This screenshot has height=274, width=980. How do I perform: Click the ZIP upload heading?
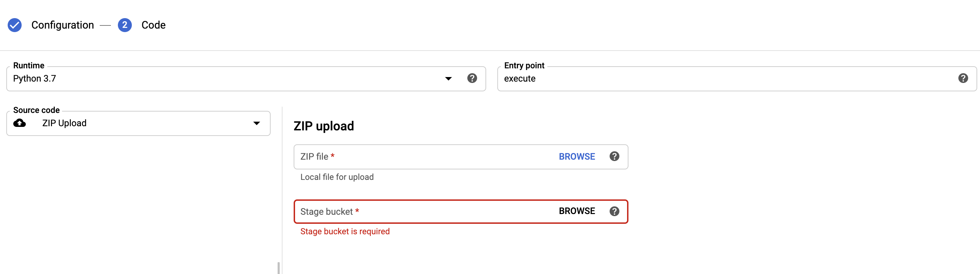pos(324,126)
